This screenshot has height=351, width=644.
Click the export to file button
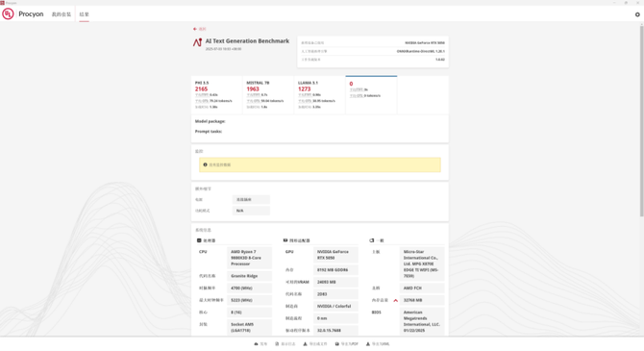click(315, 344)
